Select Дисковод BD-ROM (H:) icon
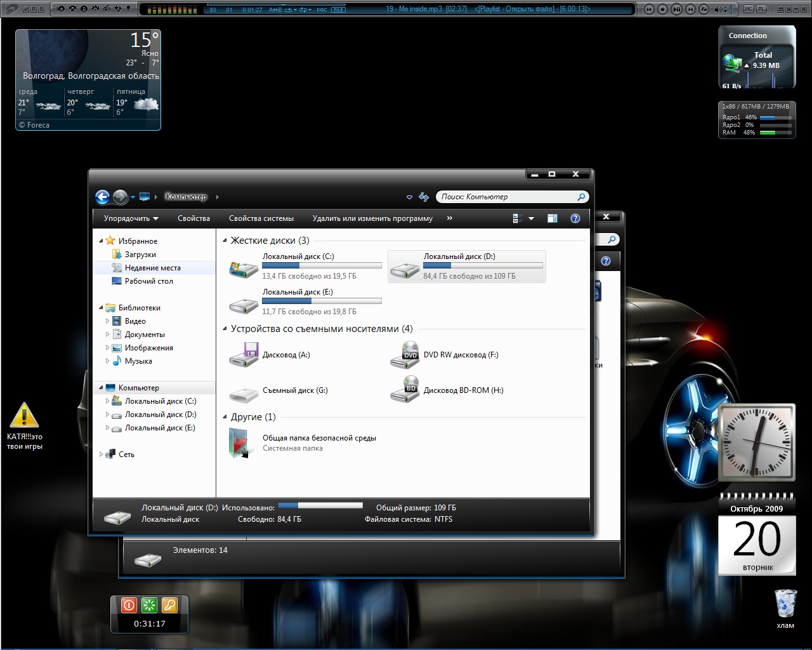This screenshot has width=812, height=650. (x=404, y=390)
